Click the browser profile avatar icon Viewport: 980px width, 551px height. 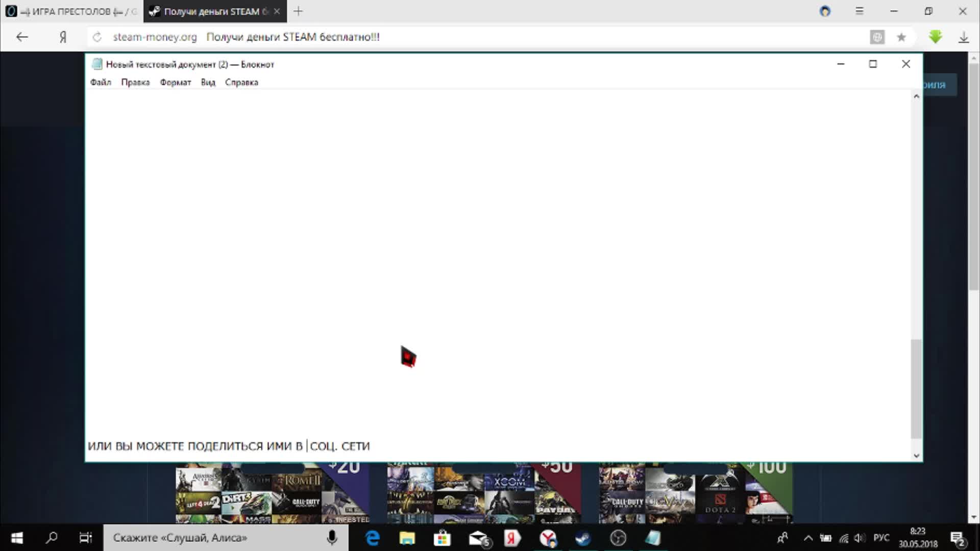click(x=825, y=11)
